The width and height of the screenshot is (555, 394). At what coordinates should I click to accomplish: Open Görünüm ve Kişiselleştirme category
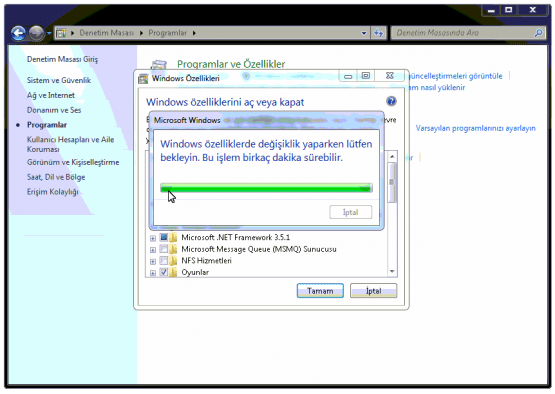point(73,162)
